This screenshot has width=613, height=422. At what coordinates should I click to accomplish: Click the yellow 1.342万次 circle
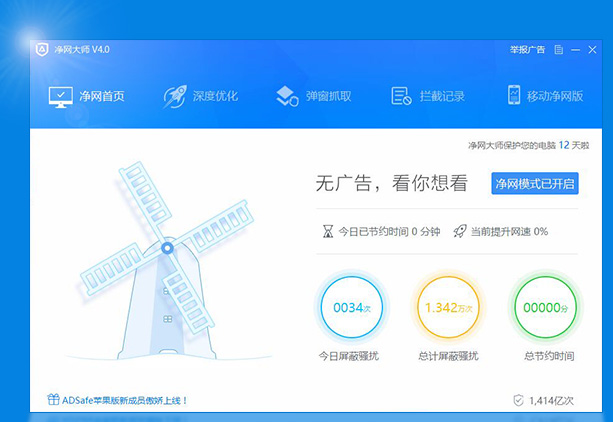click(x=448, y=307)
